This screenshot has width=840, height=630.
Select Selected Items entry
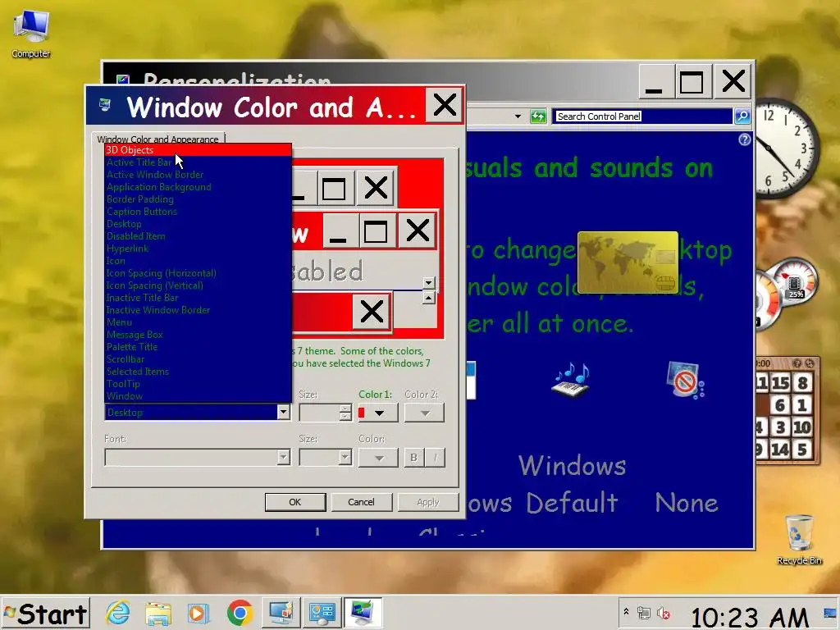199,372
